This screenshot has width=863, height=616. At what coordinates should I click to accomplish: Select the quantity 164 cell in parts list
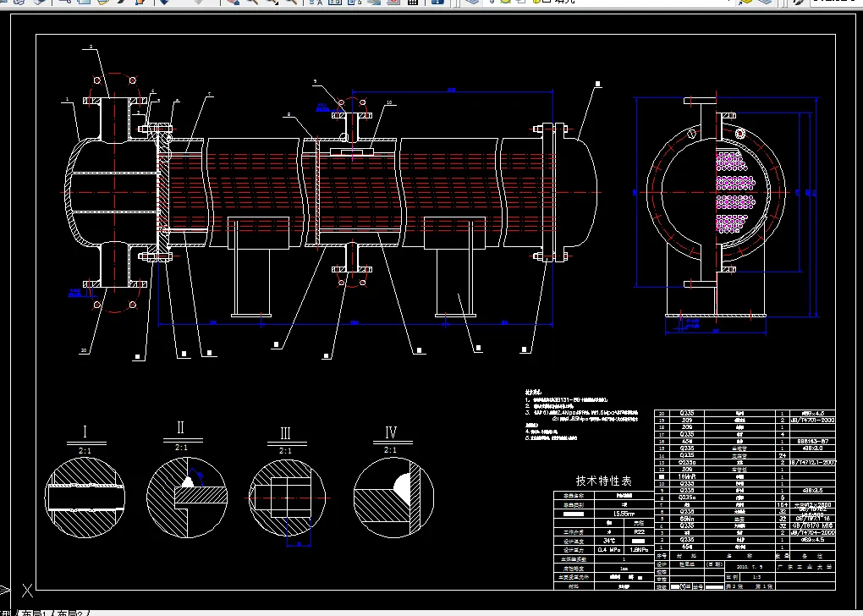click(x=782, y=505)
